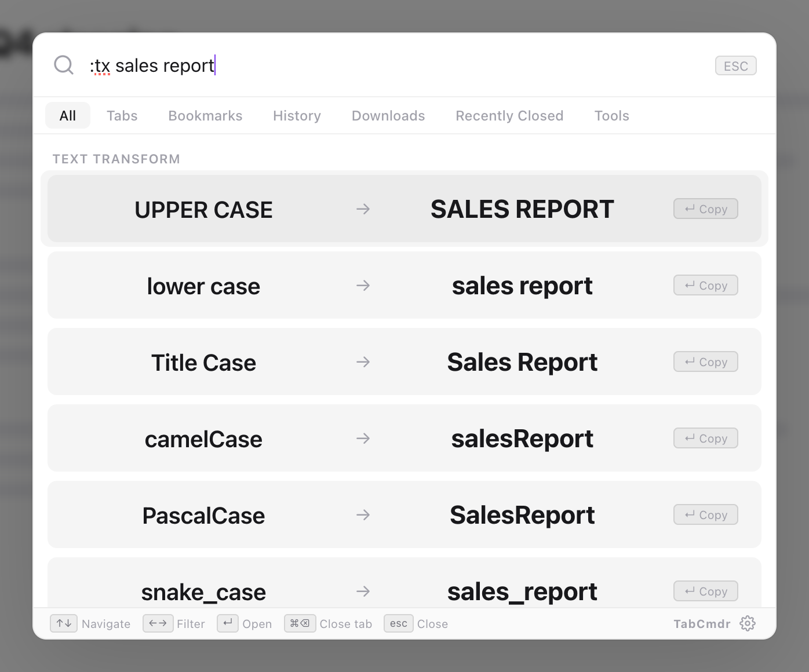Select the Title Case label
The width and height of the screenshot is (809, 672).
pos(203,363)
